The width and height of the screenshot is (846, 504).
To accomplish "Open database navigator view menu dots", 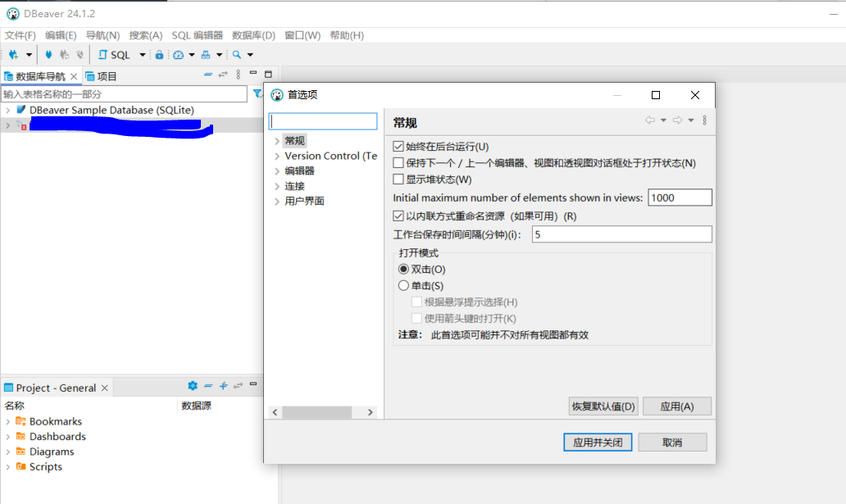I will tap(238, 75).
